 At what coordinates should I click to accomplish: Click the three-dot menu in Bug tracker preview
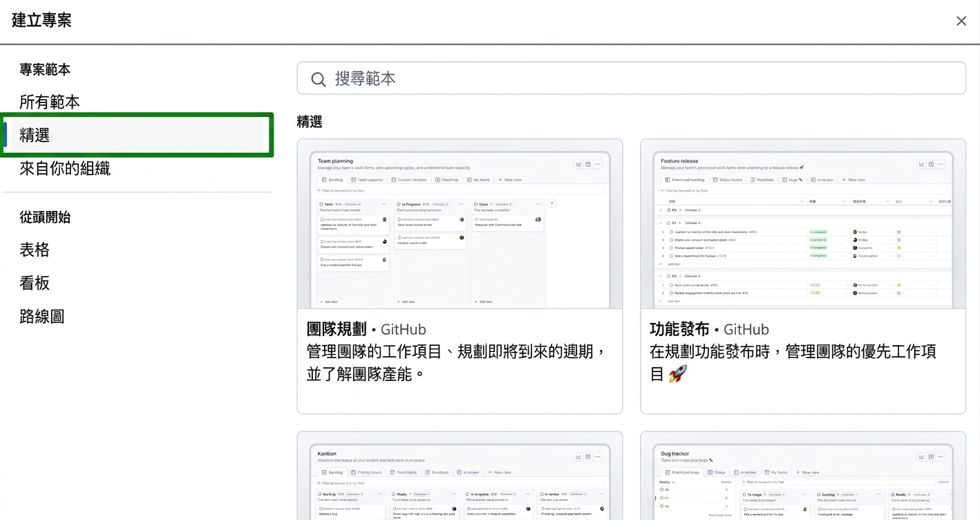(941, 457)
